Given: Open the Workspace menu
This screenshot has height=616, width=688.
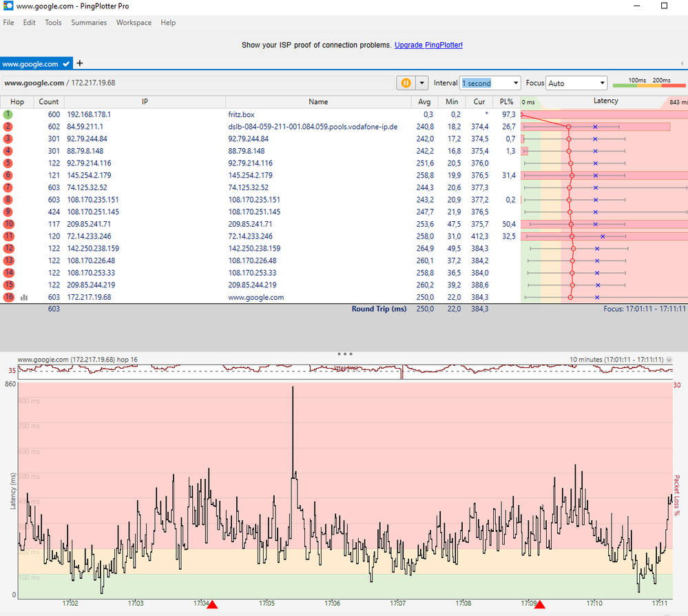Looking at the screenshot, I should [x=134, y=23].
